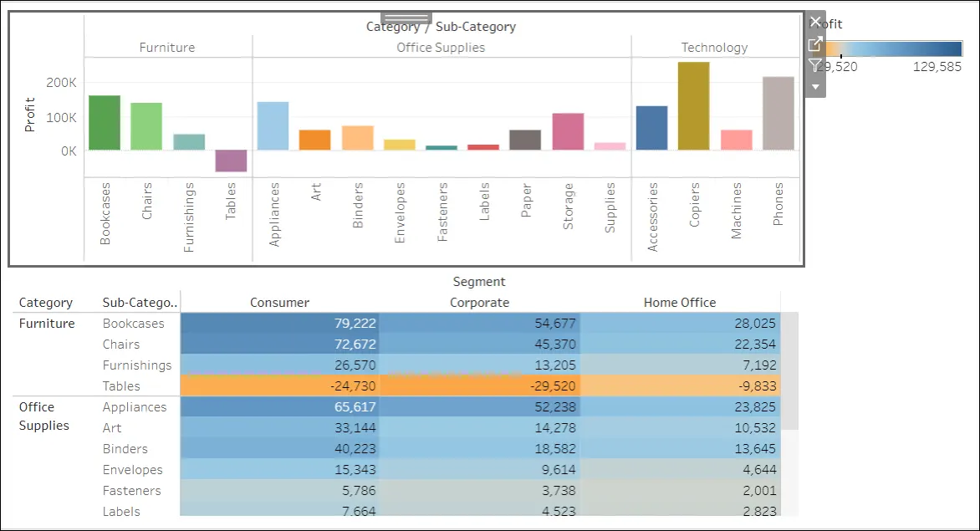Click the Envelopes sub-category row label
This screenshot has height=531, width=980.
coord(132,470)
